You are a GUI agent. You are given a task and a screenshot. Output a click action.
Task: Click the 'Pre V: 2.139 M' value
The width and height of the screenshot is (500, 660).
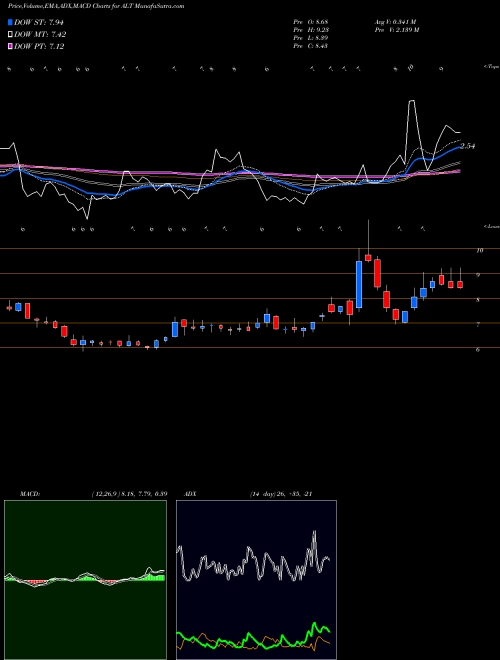[396, 30]
